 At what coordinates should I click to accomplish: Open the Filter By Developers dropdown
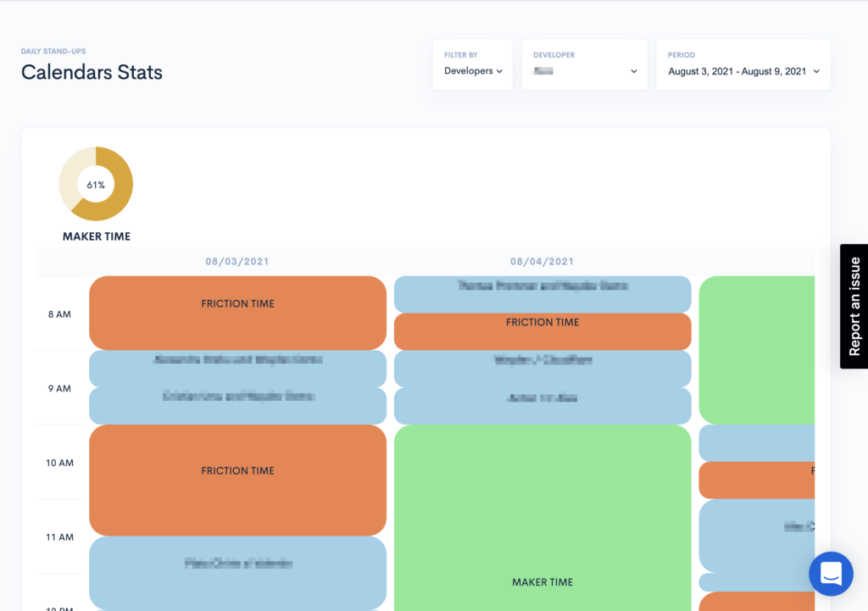coord(473,64)
